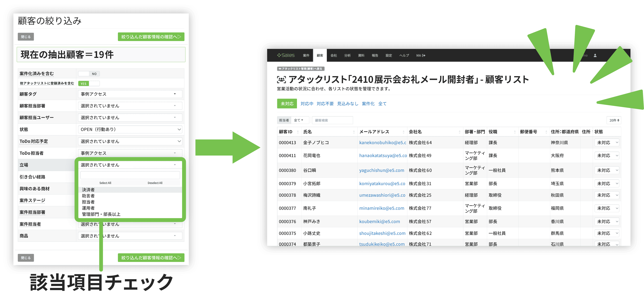The height and width of the screenshot is (295, 644).
Task: Open the 資料 menu in navbar
Action: [x=361, y=55]
